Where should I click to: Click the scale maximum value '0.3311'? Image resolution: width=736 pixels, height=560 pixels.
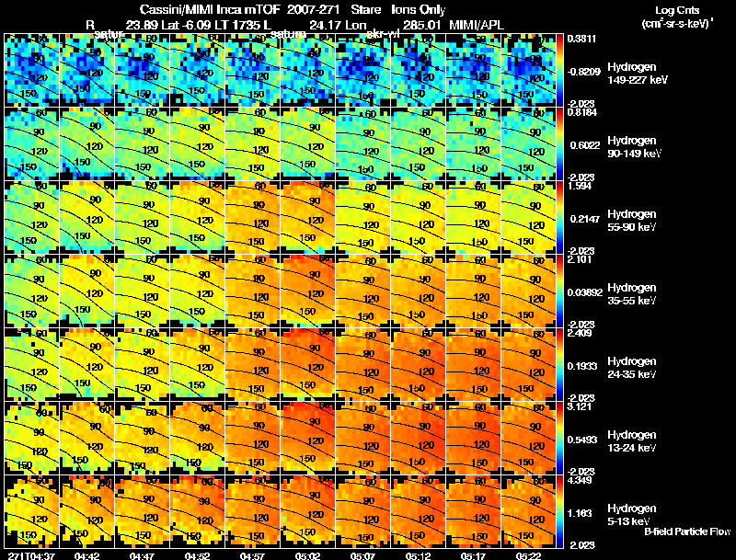pos(581,39)
